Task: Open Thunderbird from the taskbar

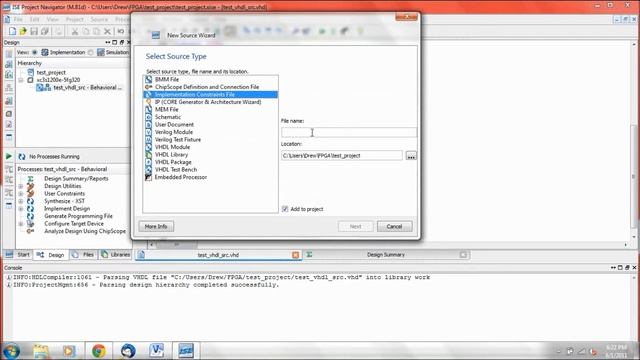Action: coord(128,351)
